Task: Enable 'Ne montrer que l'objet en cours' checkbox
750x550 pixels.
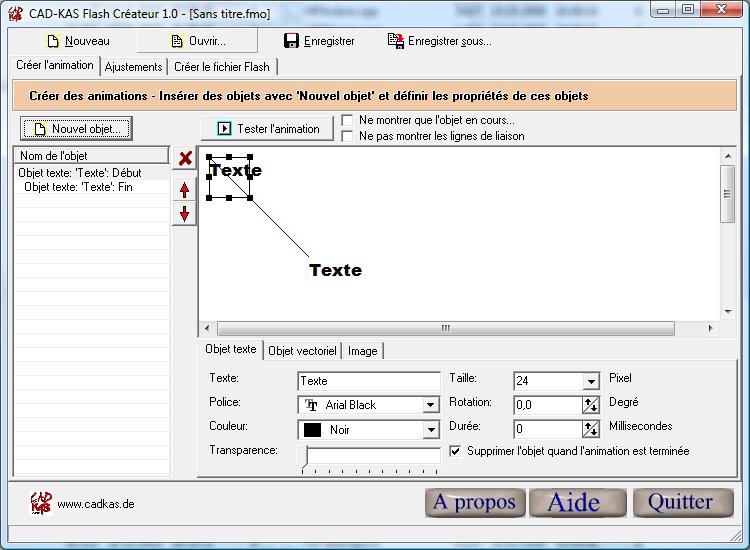Action: click(x=348, y=120)
